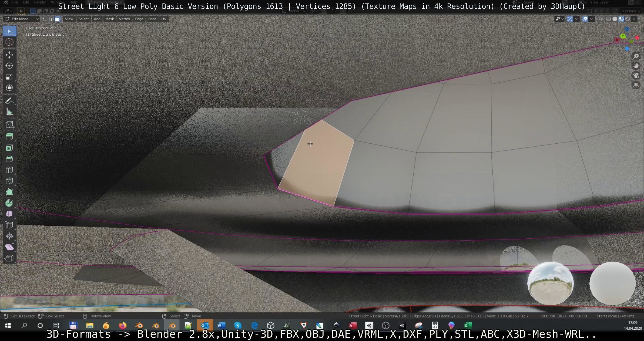
Task: Toggle X-ray display
Action: tap(600, 19)
